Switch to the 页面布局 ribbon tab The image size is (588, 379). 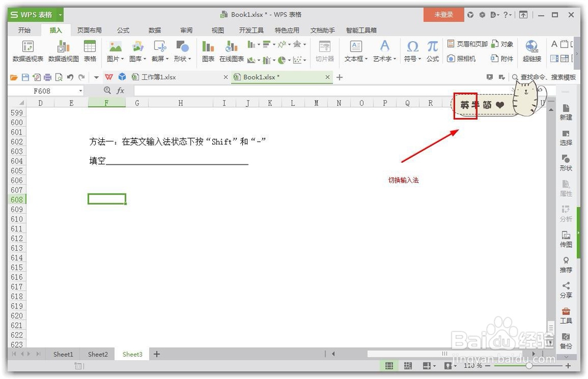click(x=89, y=29)
